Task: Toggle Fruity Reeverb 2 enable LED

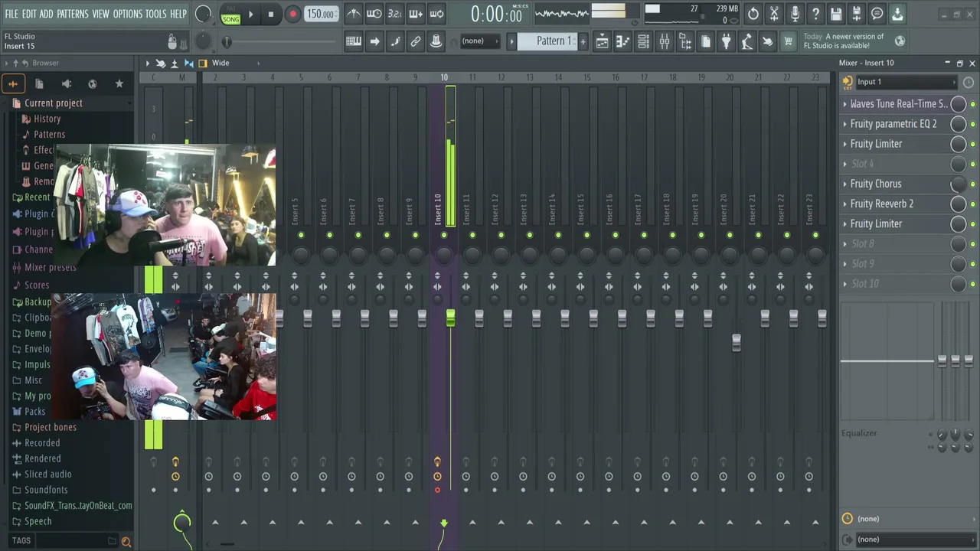Action: (x=973, y=204)
